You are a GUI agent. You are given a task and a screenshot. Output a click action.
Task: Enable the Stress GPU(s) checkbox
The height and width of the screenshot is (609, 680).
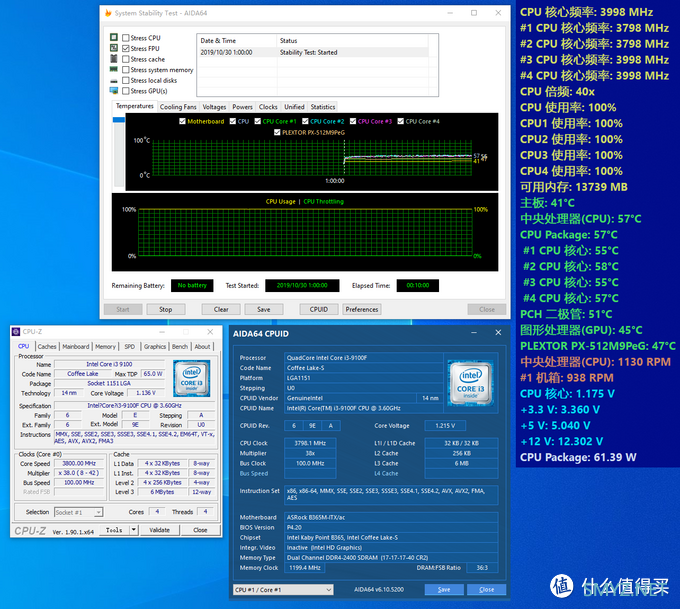(126, 91)
